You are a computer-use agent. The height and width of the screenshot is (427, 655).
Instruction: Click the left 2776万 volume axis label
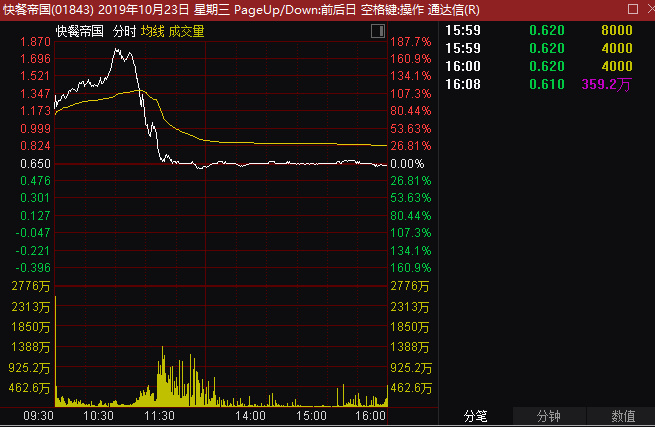point(31,286)
